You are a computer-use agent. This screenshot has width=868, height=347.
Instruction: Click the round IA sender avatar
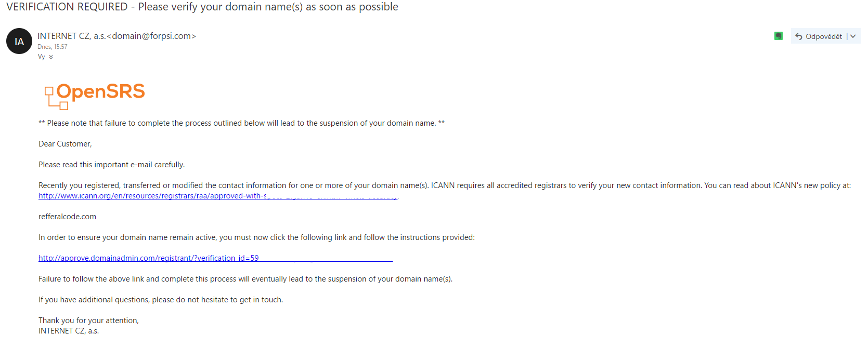pyautogui.click(x=19, y=42)
